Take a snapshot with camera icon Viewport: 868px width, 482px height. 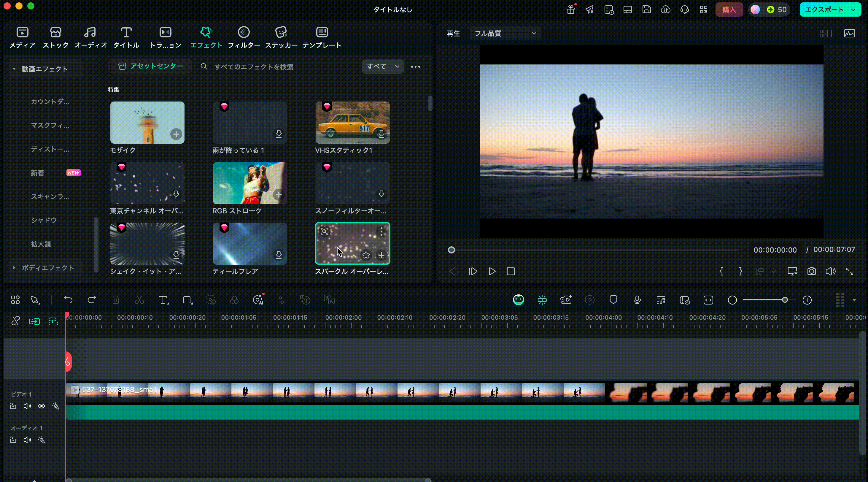click(x=811, y=271)
